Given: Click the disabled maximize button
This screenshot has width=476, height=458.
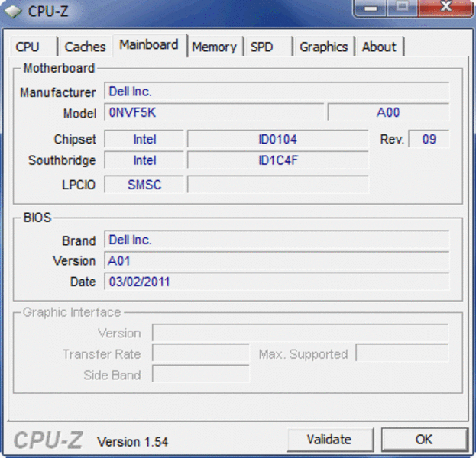Looking at the screenshot, I should (x=403, y=8).
